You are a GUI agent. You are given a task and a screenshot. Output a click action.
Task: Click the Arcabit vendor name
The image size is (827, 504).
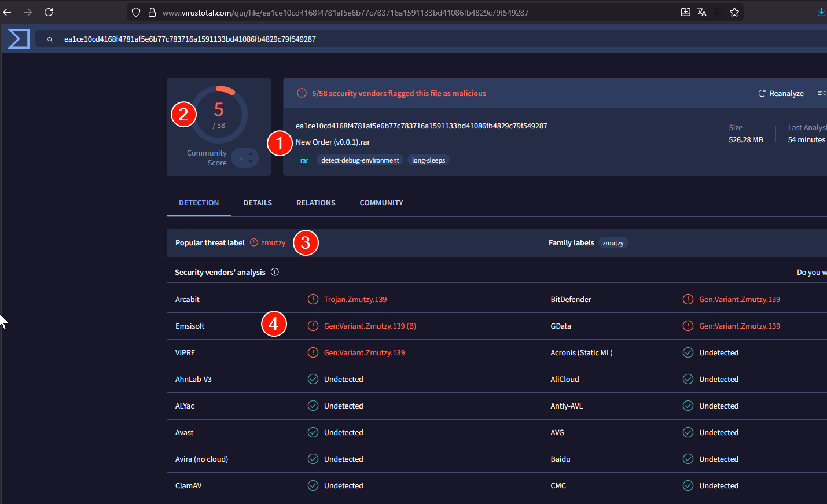[188, 299]
